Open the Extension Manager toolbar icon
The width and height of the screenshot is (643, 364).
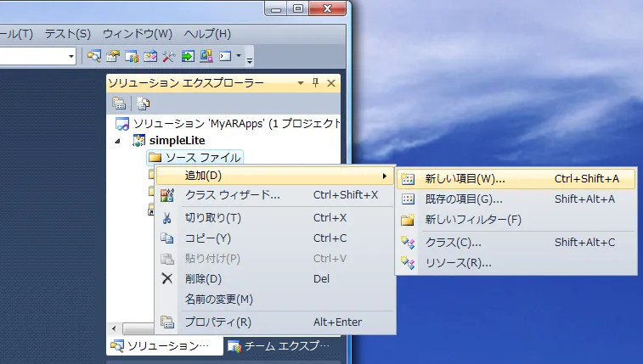click(206, 56)
